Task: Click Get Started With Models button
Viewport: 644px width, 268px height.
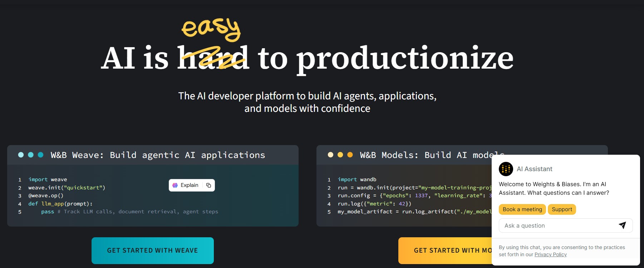Action: [445, 250]
